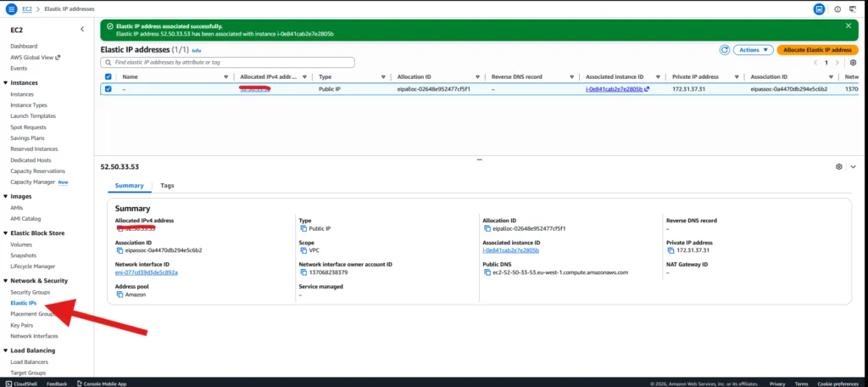Sort by Association ID column arrow
Viewport: 868px width, 387px height.
tap(831, 77)
